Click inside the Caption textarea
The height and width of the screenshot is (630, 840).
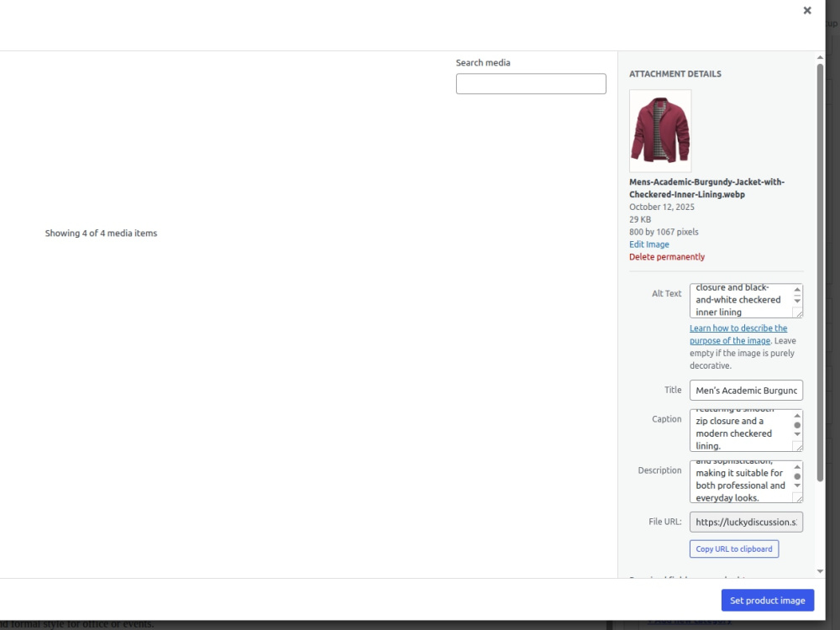coord(740,430)
